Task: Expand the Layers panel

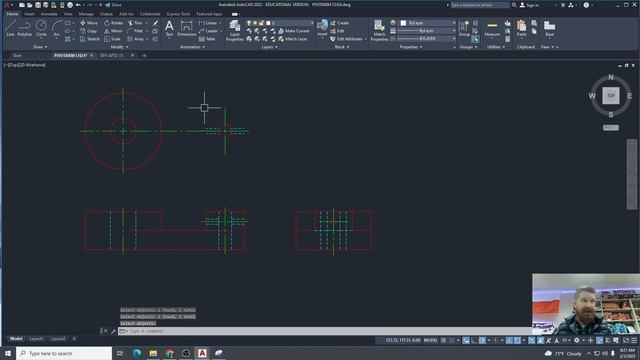Action: (269, 47)
